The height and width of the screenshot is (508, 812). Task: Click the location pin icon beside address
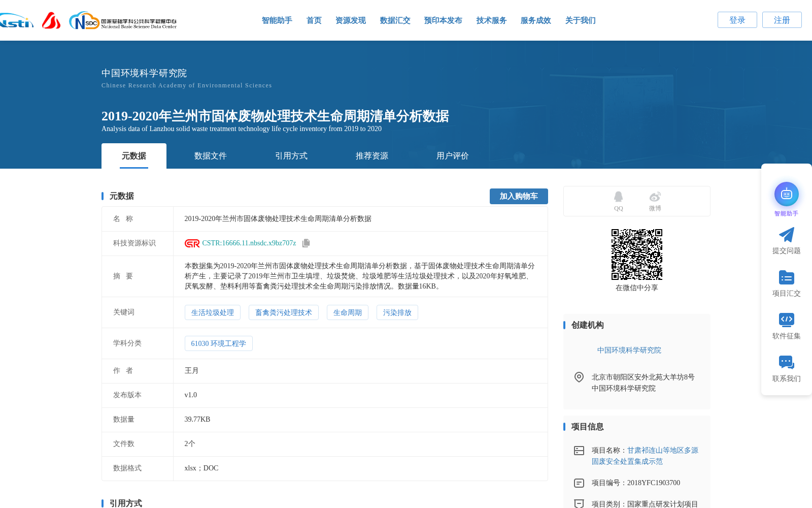(x=579, y=377)
